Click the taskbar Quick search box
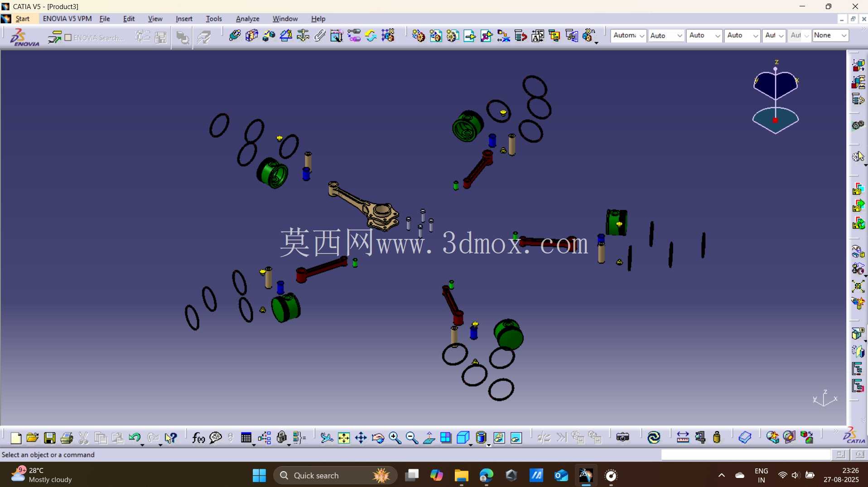The image size is (868, 487). (x=335, y=475)
